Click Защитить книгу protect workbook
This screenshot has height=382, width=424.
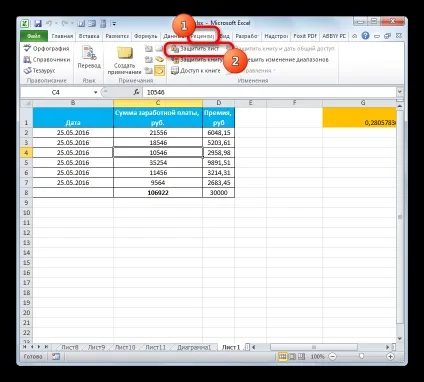pyautogui.click(x=197, y=60)
